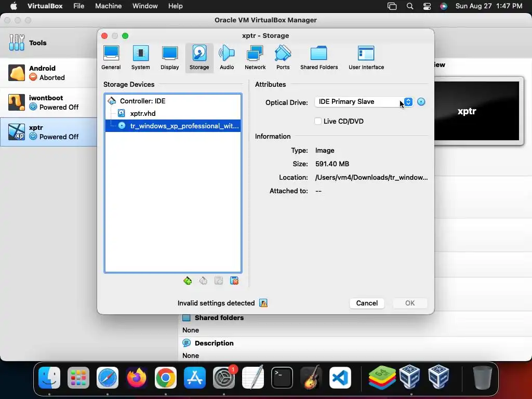
Task: Open the User Interface settings tab
Action: [366, 58]
